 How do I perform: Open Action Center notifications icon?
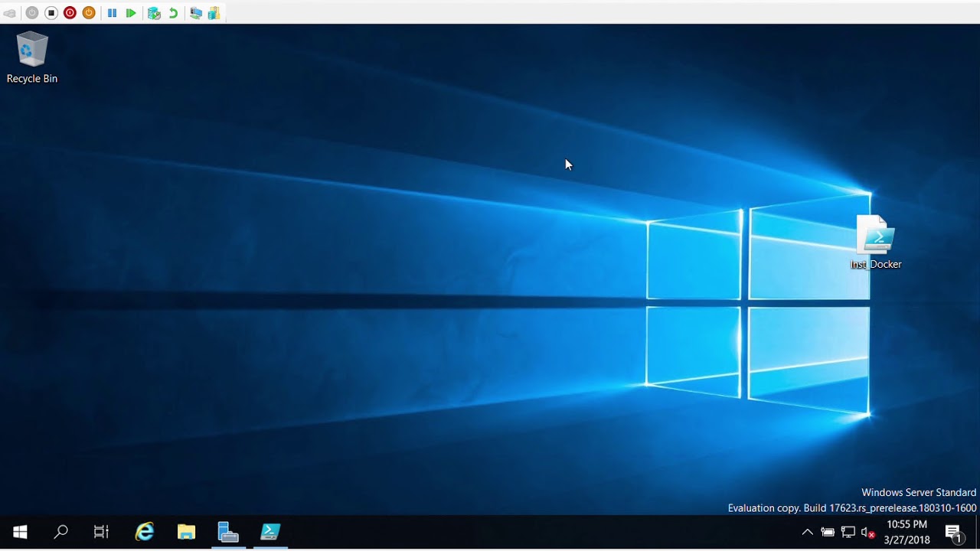point(953,533)
